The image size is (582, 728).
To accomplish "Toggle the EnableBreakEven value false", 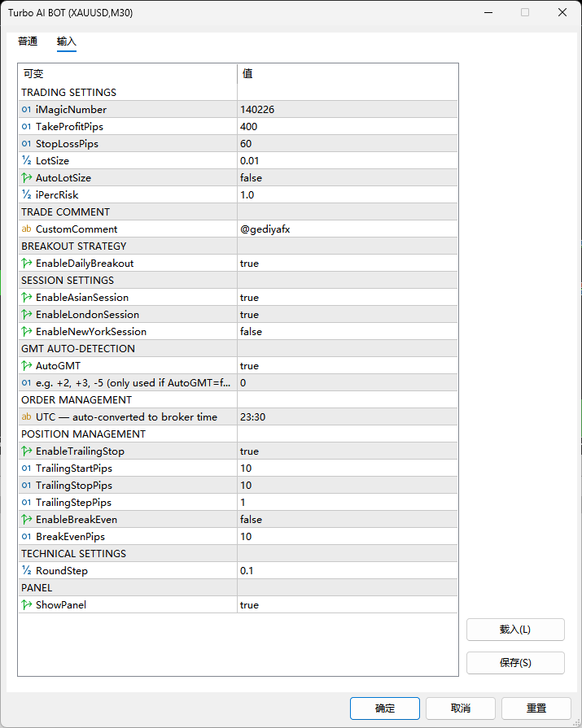I will (347, 520).
